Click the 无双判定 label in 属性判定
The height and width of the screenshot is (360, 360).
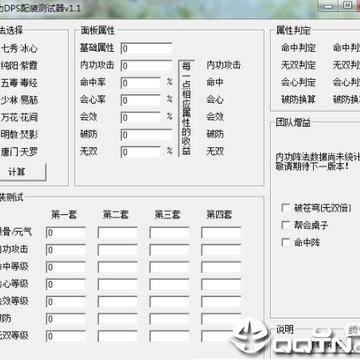tap(298, 65)
